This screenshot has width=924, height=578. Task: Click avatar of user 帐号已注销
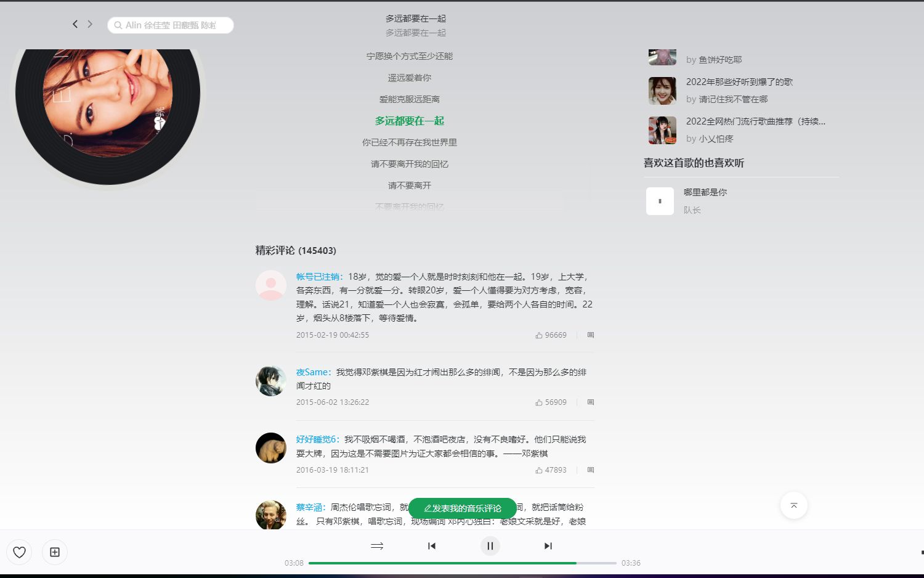pyautogui.click(x=271, y=285)
